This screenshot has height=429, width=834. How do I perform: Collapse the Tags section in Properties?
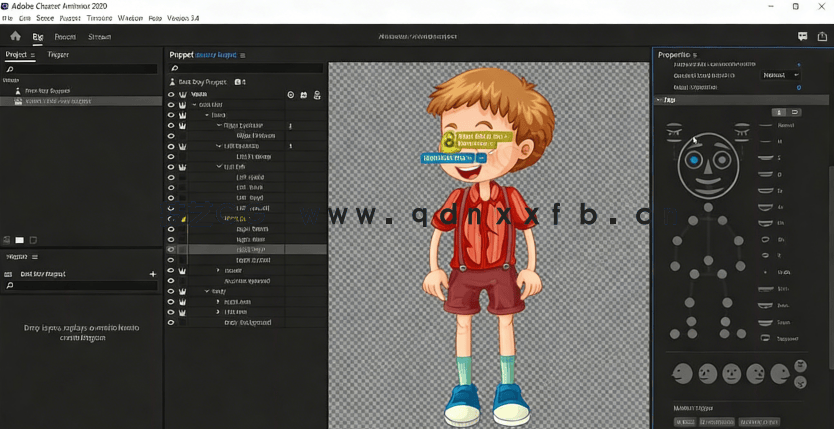[660, 99]
